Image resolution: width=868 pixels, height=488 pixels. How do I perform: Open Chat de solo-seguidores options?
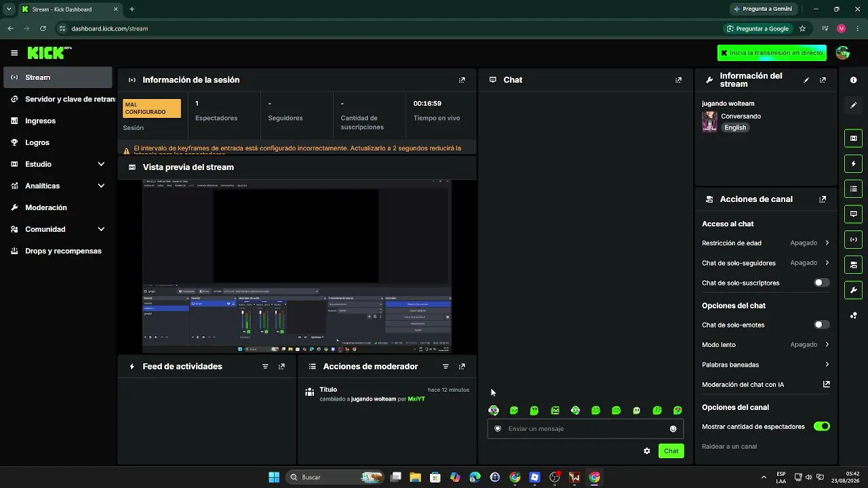pyautogui.click(x=766, y=263)
